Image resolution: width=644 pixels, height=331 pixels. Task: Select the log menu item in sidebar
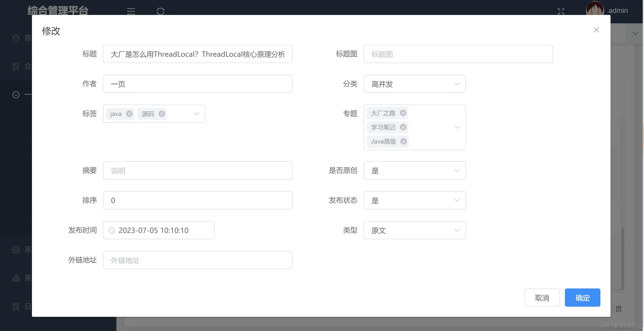16,306
